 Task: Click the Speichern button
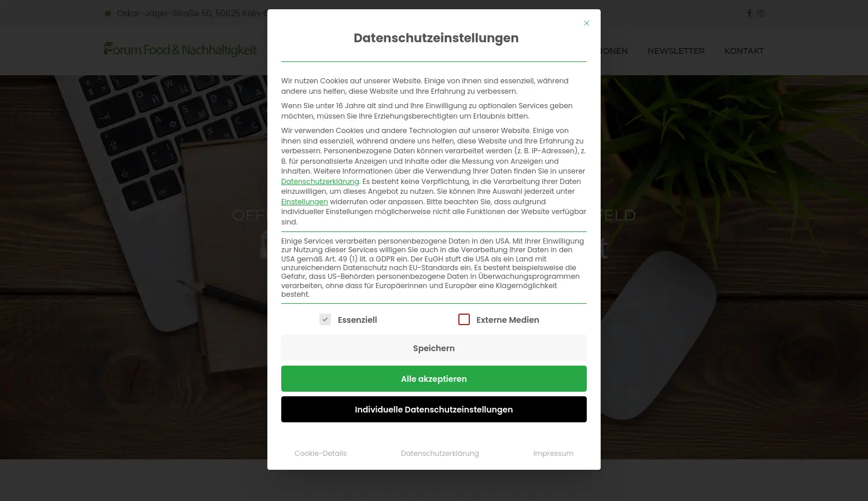click(x=434, y=348)
